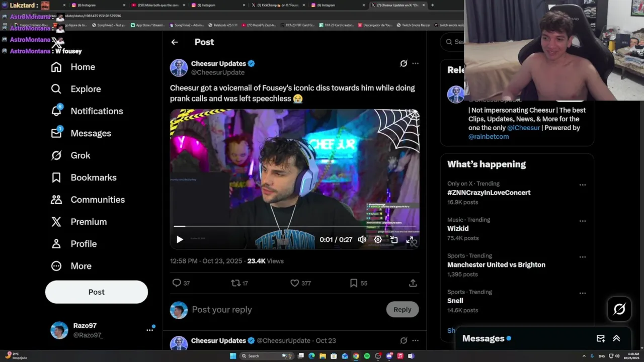The image size is (644, 362).
Task: Open #ZNNCrazyInLoveConcert trend
Action: (x=489, y=193)
